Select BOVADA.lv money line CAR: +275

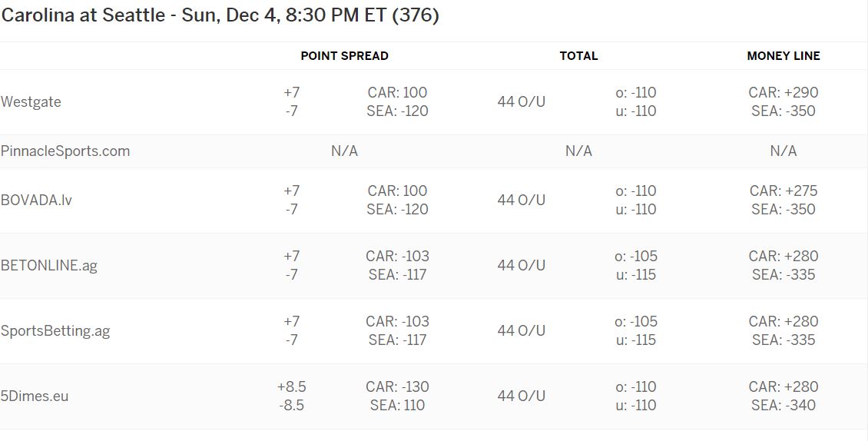[784, 191]
